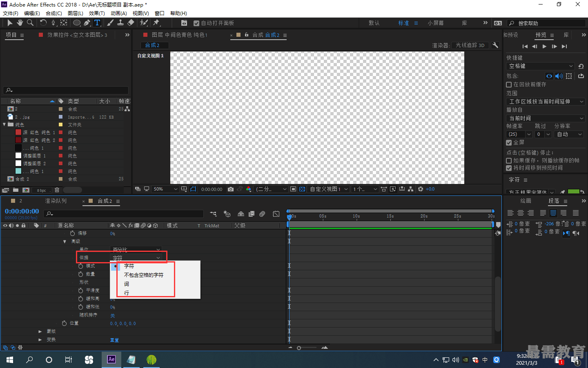Uncheck 将时间移到预览时间 checkbox
This screenshot has width=588, height=368.
click(509, 168)
